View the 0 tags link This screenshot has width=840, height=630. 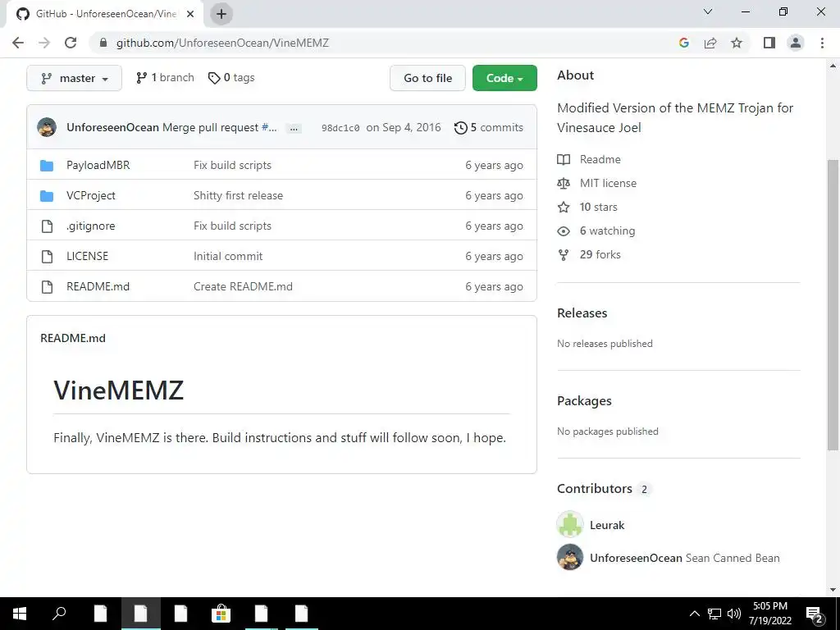tap(231, 78)
